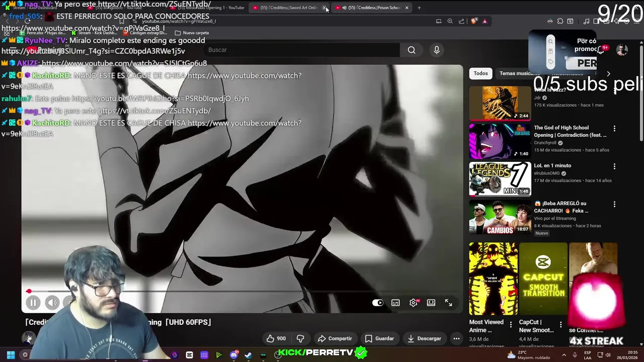Click the browser address bar URL
The image size is (644, 362).
(179, 21)
